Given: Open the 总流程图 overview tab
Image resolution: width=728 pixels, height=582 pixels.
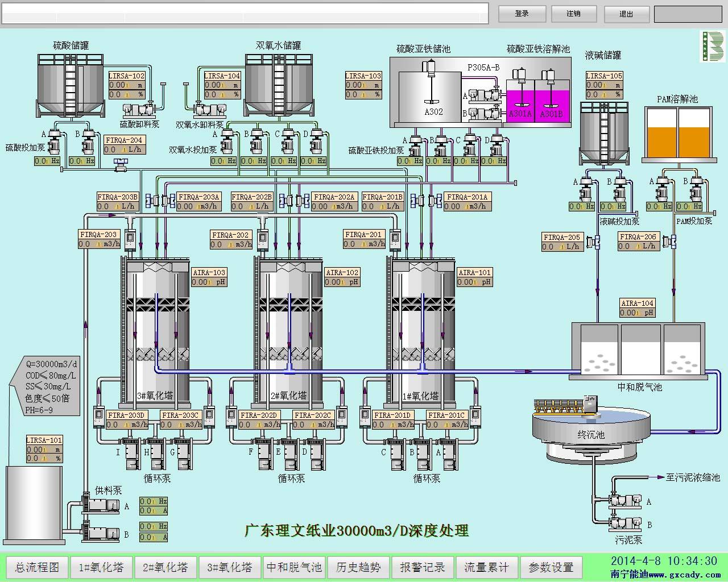Looking at the screenshot, I should 37,567.
